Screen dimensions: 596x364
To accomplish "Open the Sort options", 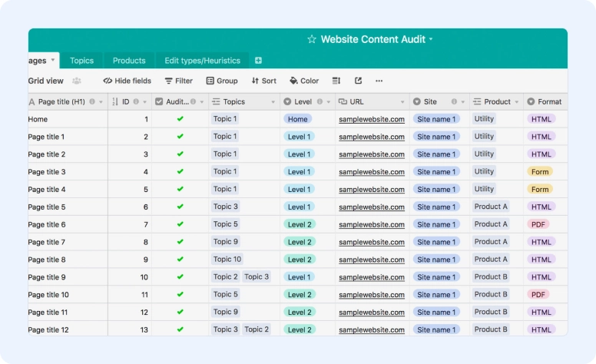I will [263, 81].
